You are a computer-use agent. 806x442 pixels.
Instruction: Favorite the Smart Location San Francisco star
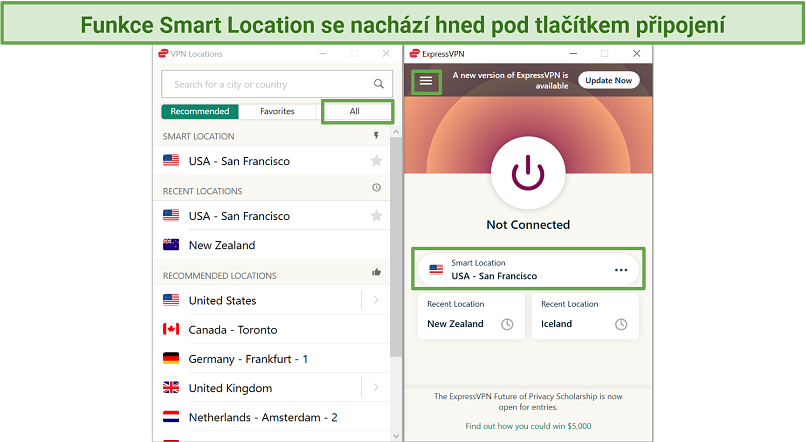376,161
